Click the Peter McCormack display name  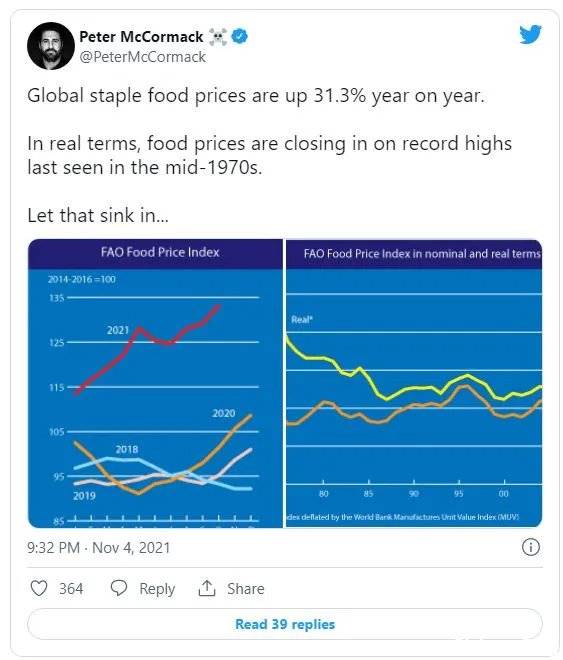[x=141, y=37]
